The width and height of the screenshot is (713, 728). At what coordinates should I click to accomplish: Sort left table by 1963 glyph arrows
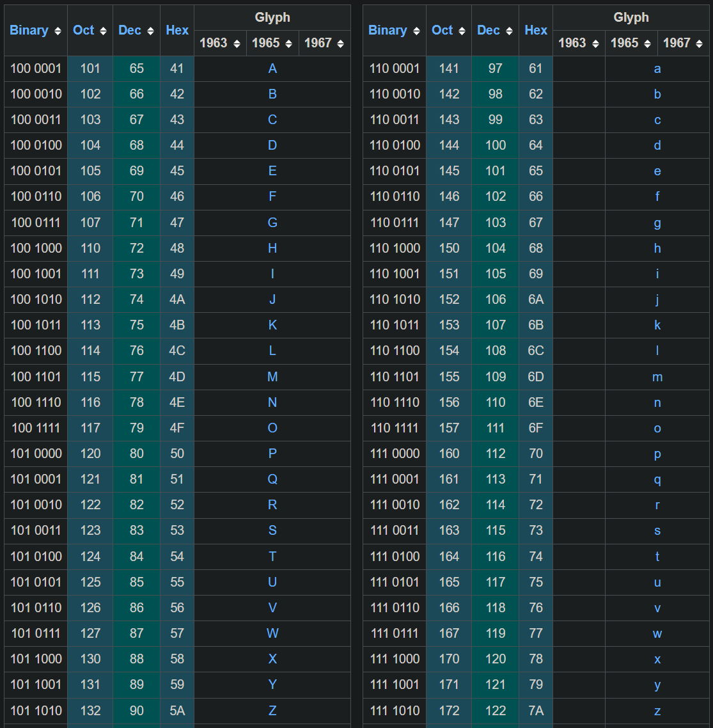(237, 44)
